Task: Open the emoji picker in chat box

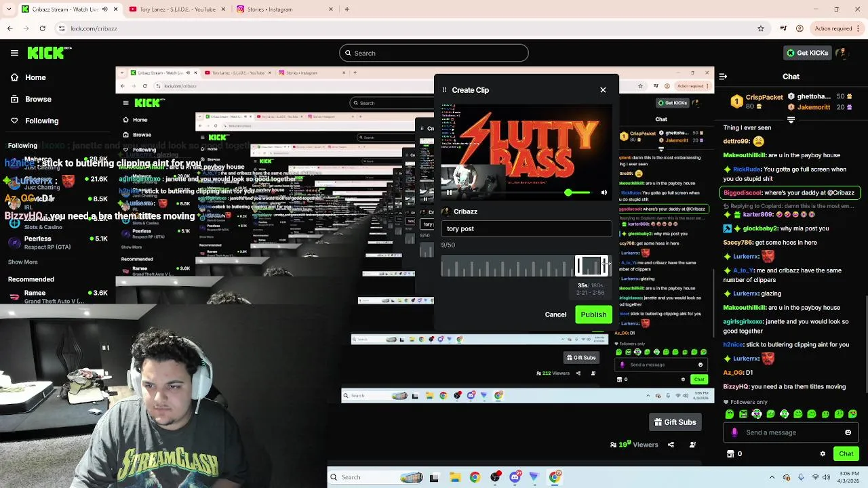Action: coord(848,432)
